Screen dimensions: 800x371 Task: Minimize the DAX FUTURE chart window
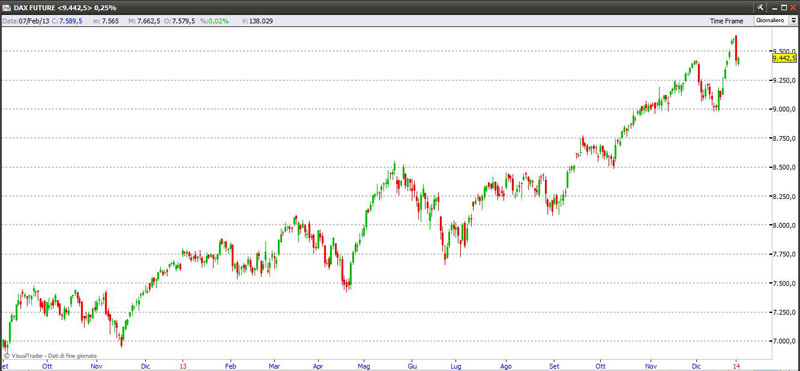tap(775, 8)
